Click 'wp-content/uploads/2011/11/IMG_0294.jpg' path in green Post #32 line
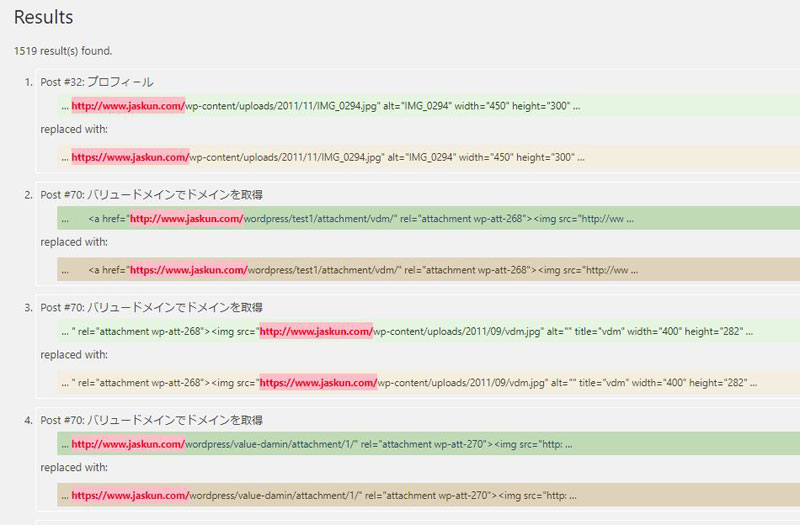This screenshot has height=525, width=800. [281, 106]
